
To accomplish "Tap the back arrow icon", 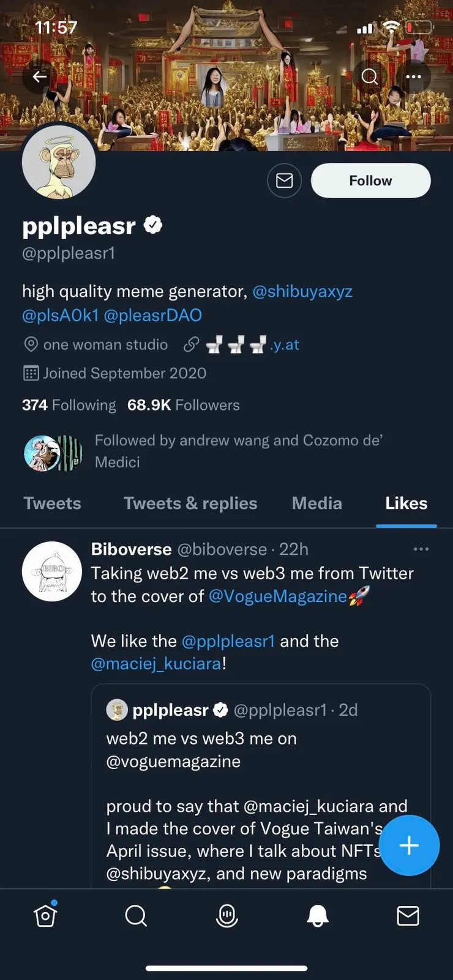I will [40, 76].
